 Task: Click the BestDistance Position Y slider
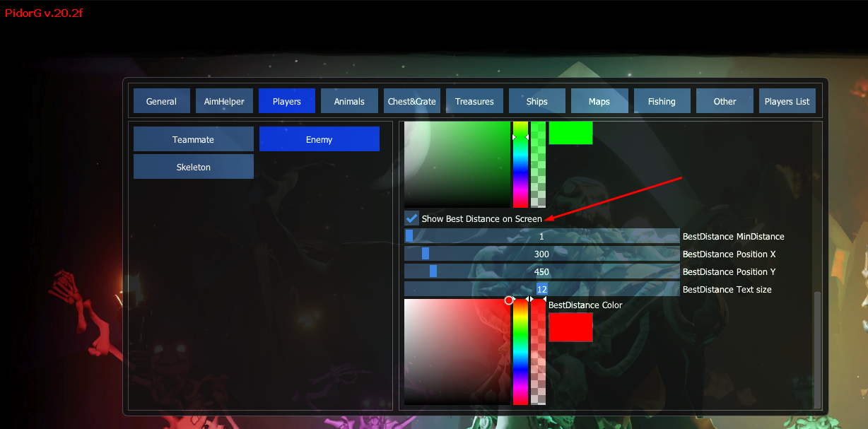541,271
